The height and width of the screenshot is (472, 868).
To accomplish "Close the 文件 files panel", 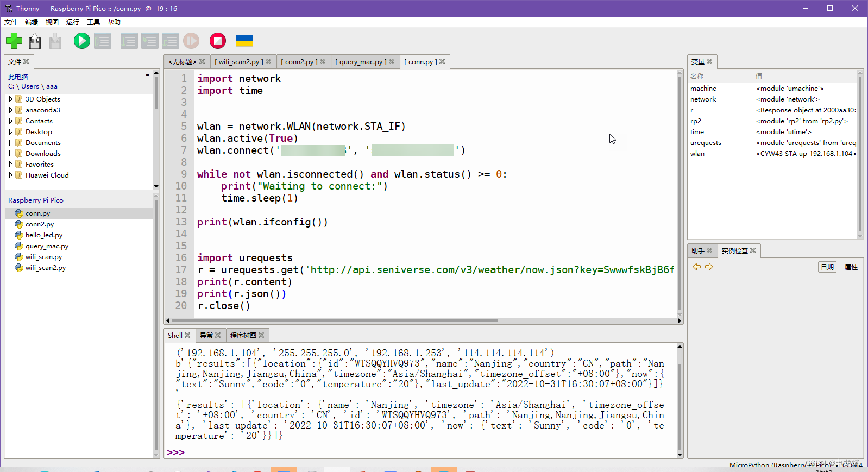I will [26, 61].
